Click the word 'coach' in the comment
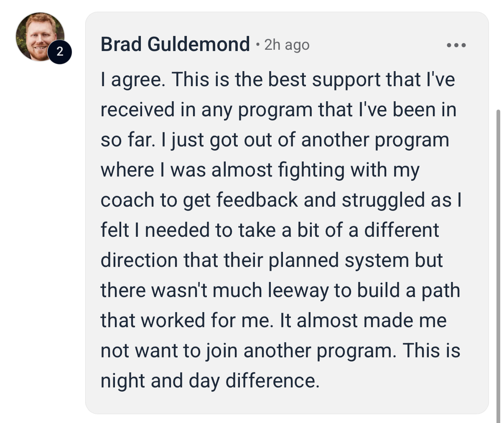Screen dimensions: 504x423 127,200
